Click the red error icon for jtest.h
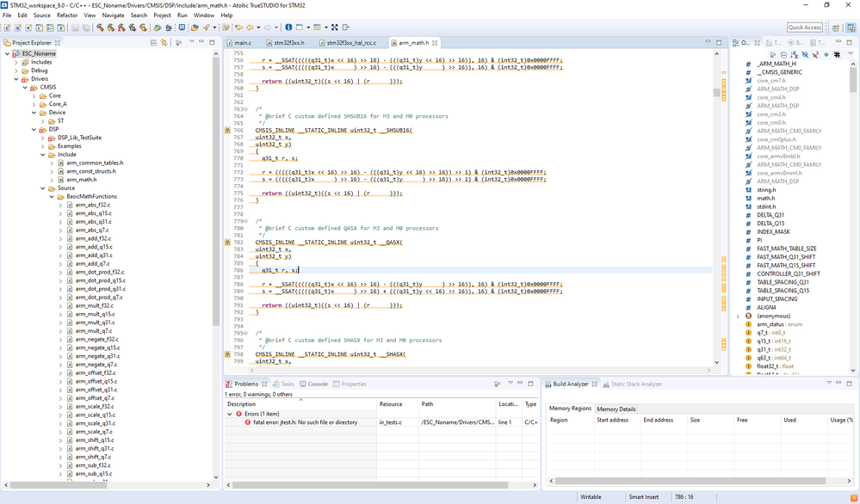This screenshot has width=860, height=504. 248,422
